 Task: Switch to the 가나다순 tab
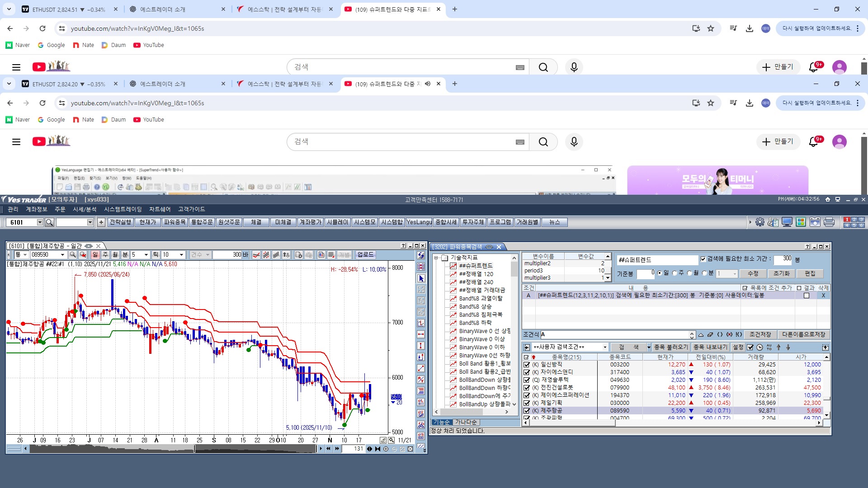pyautogui.click(x=466, y=422)
